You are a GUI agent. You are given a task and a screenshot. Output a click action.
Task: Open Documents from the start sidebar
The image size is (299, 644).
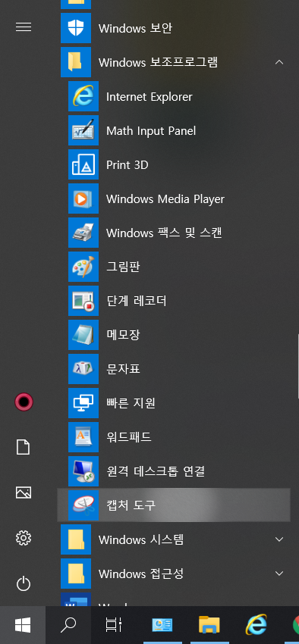click(24, 447)
